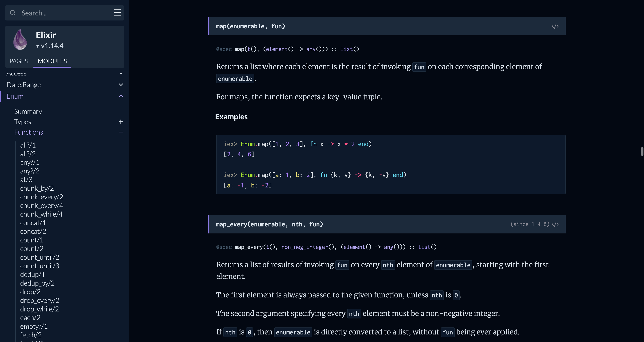Switch to MODULES tab
This screenshot has width=644, height=342.
(52, 61)
